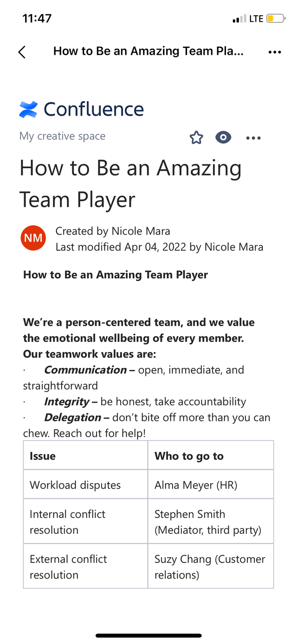
Task: Select the Who to go to header cell
Action: coord(211,456)
